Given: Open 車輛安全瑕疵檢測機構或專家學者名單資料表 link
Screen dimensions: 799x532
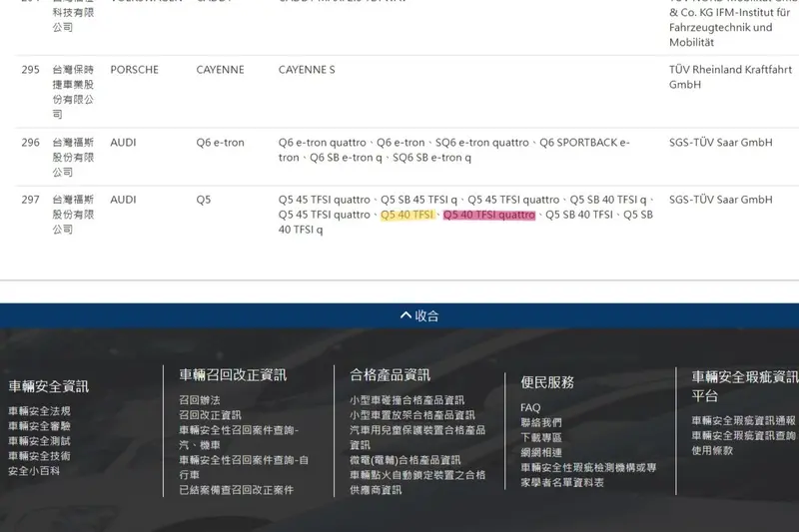Looking at the screenshot, I should [x=588, y=474].
